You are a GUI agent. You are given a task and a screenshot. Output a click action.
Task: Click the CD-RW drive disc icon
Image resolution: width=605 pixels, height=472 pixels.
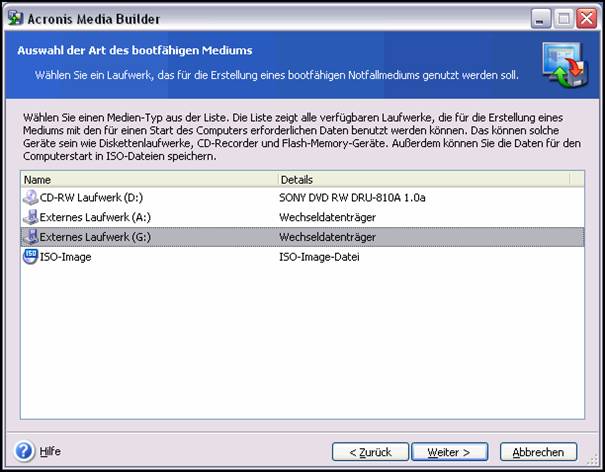point(30,197)
